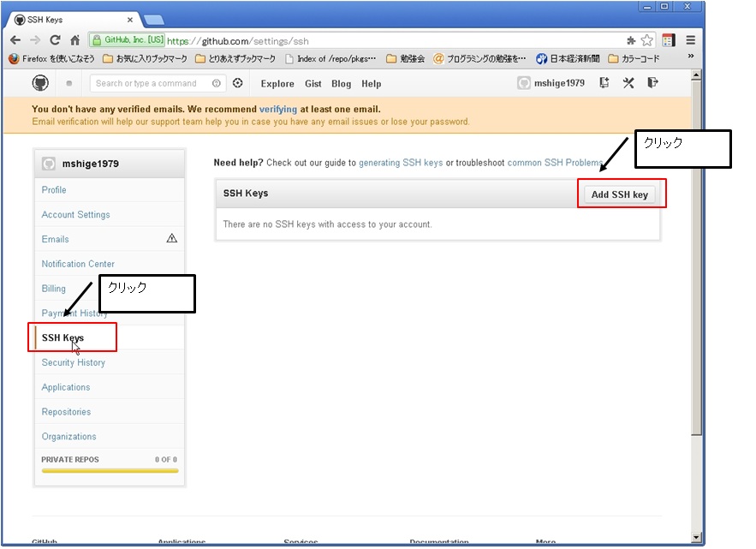Open the Firefox bookmark in bookmarks bar
Image resolution: width=756 pixels, height=549 pixels.
(52, 59)
